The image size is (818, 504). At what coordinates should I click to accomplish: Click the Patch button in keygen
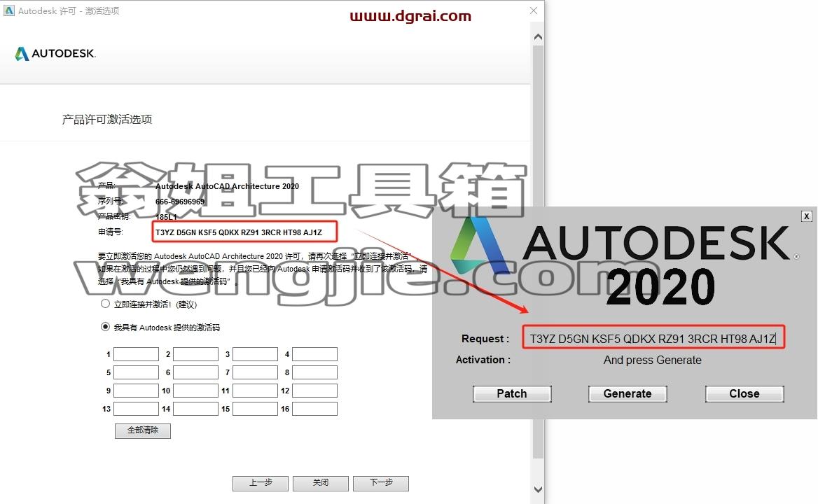pyautogui.click(x=512, y=394)
